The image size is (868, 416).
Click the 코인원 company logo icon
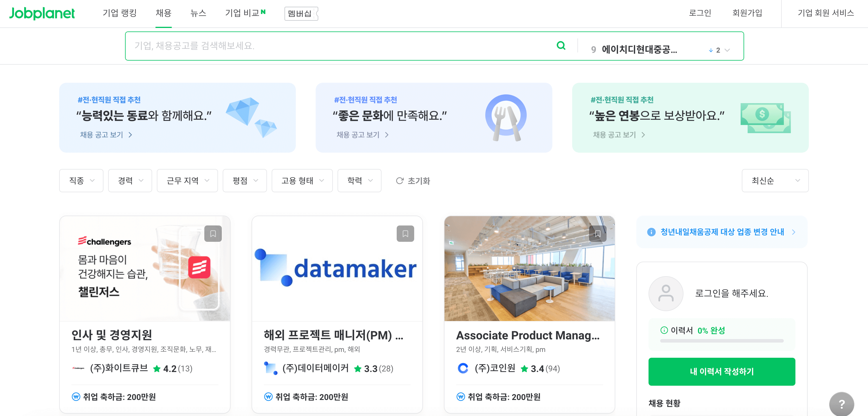click(x=463, y=368)
